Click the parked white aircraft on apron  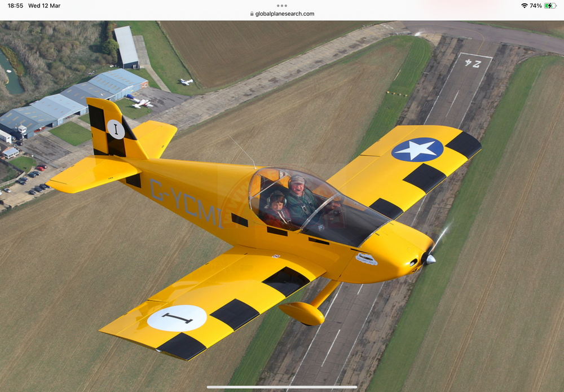(142, 103)
